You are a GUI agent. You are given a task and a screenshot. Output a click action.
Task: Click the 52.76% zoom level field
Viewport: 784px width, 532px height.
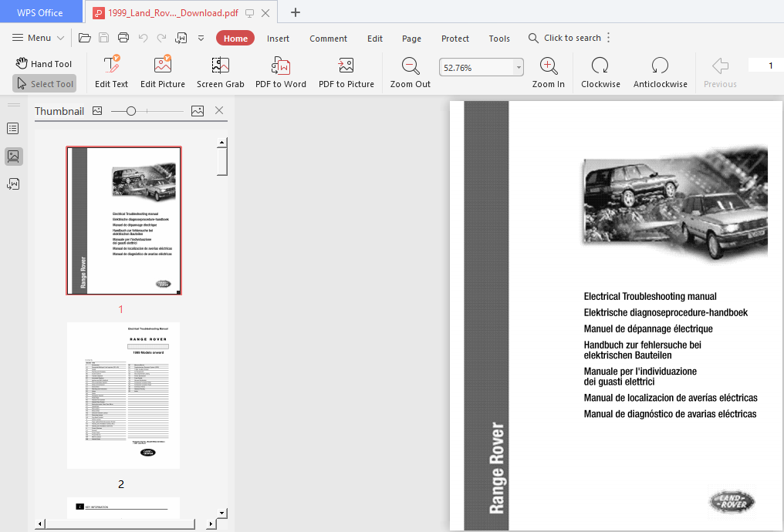(x=476, y=67)
